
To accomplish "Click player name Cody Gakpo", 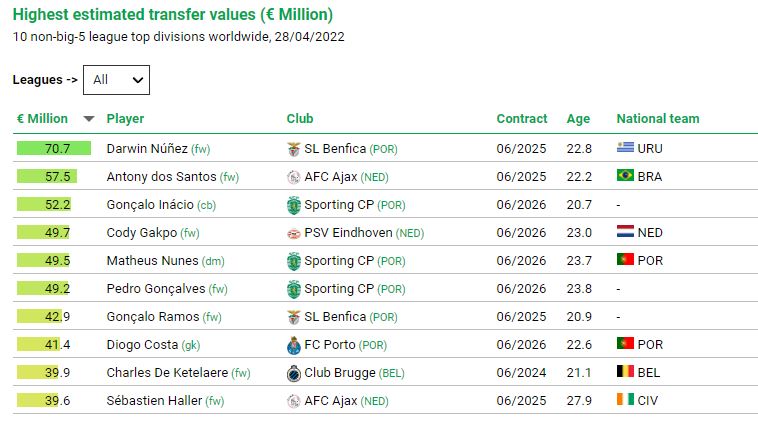I will (142, 233).
